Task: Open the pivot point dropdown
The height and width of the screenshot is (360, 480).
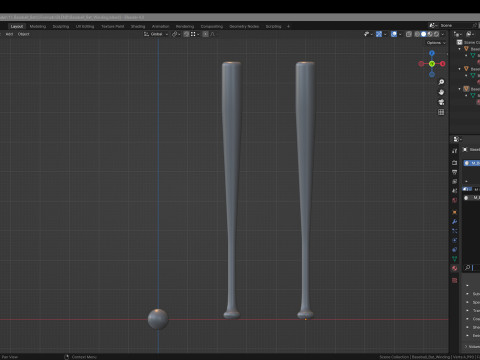Action: (x=176, y=34)
